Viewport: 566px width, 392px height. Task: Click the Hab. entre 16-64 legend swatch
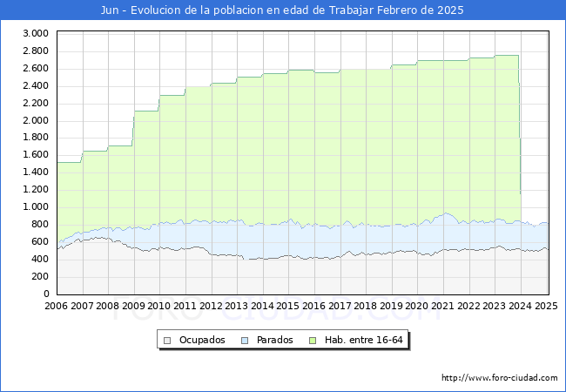(313, 341)
